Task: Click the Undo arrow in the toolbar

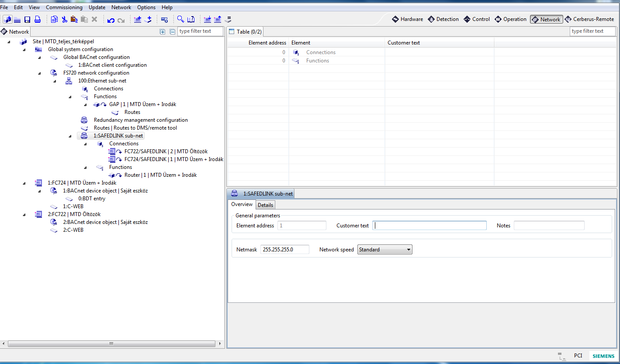Action: click(111, 20)
